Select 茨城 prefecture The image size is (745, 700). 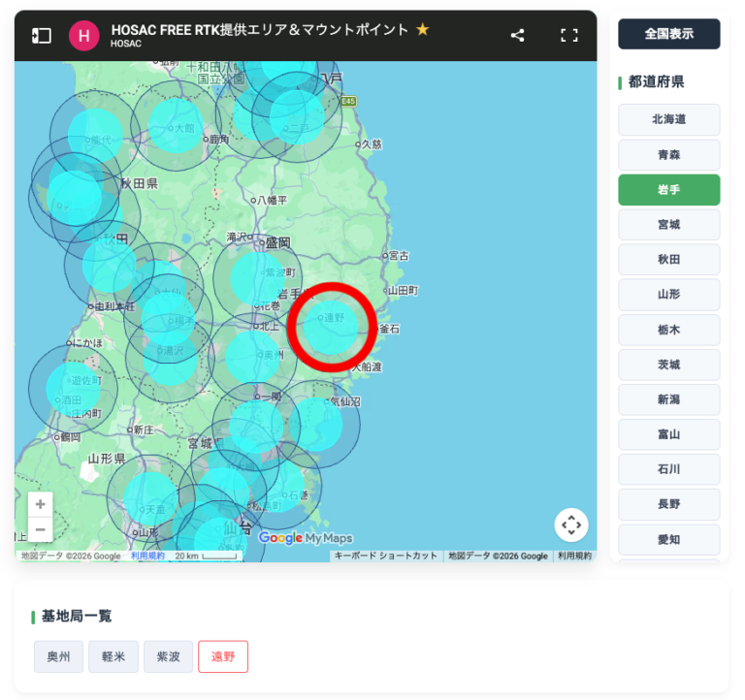[x=669, y=365]
